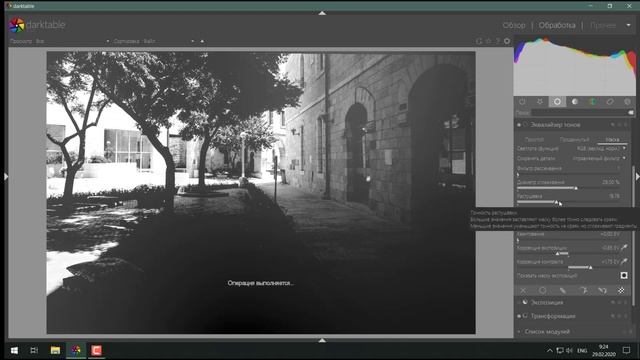This screenshot has height=360, width=640.
Task: Expand the Трансформация module
Action: point(553,316)
